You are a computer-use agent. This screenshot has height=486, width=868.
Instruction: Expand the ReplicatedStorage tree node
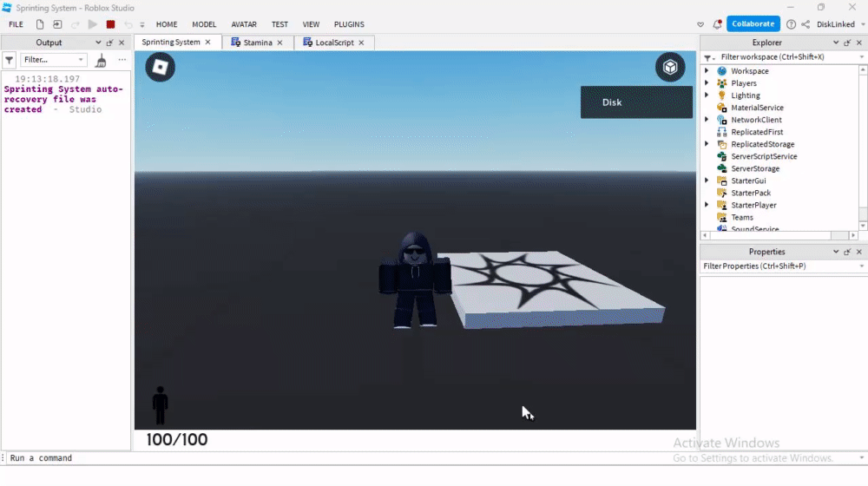coord(707,144)
